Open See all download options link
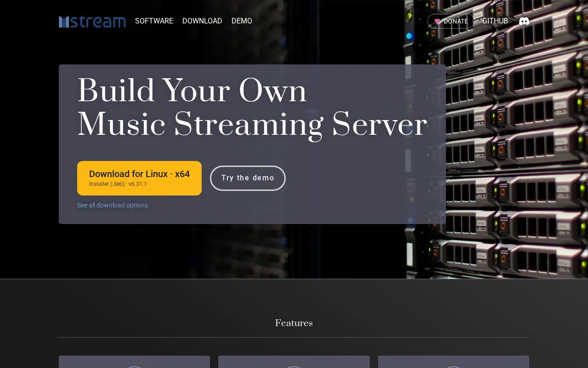 [x=113, y=205]
